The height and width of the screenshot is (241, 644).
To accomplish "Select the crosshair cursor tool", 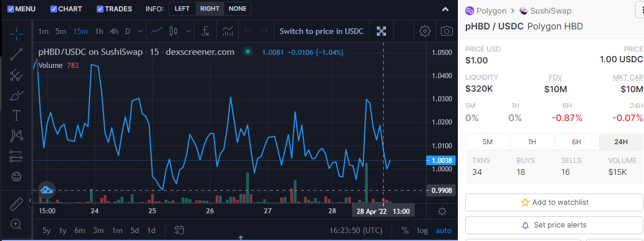I will click(16, 33).
